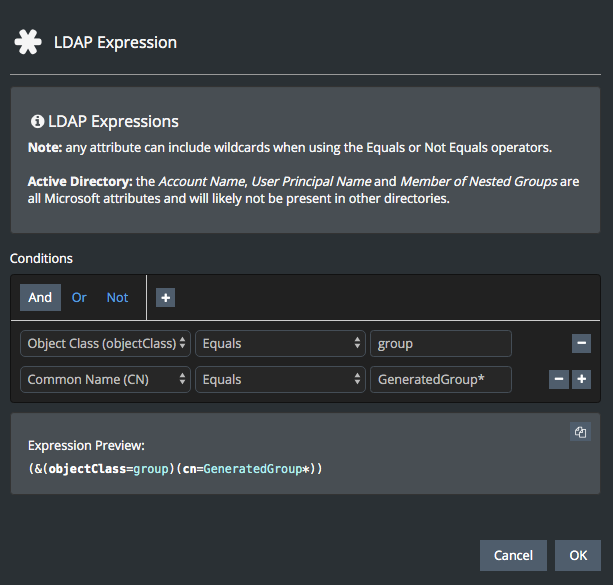Click the expression preview filter text
Image resolution: width=613 pixels, height=585 pixels.
click(175, 468)
